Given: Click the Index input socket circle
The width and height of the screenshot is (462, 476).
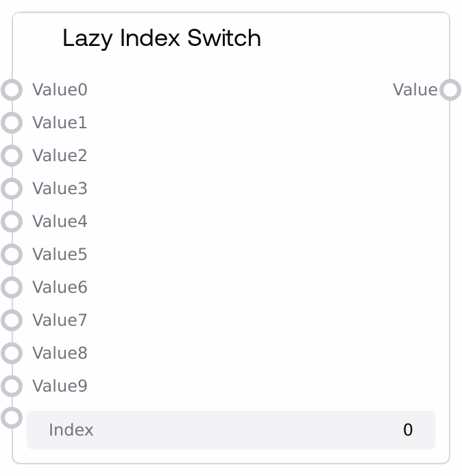Looking at the screenshot, I should point(12,417).
